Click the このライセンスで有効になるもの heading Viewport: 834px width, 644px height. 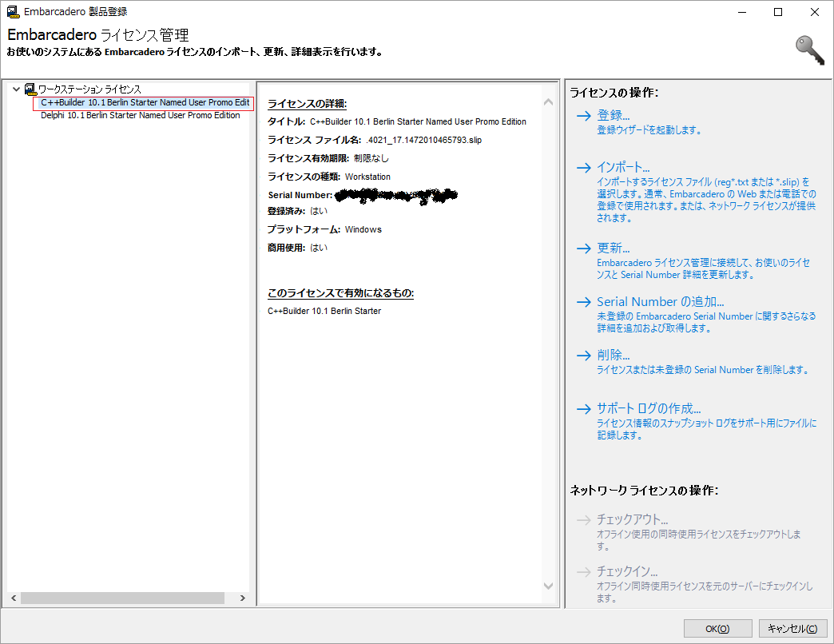tap(340, 293)
